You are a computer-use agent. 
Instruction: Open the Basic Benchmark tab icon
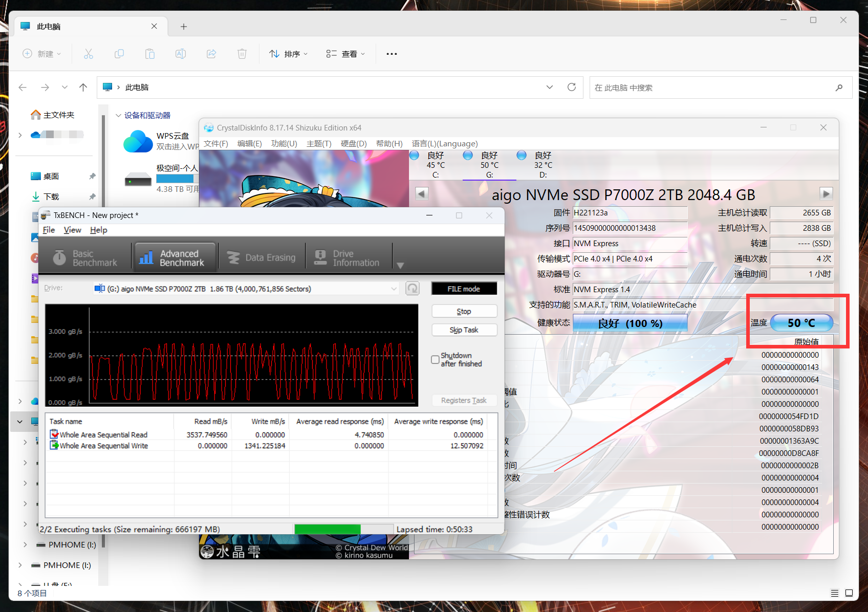[x=60, y=257]
